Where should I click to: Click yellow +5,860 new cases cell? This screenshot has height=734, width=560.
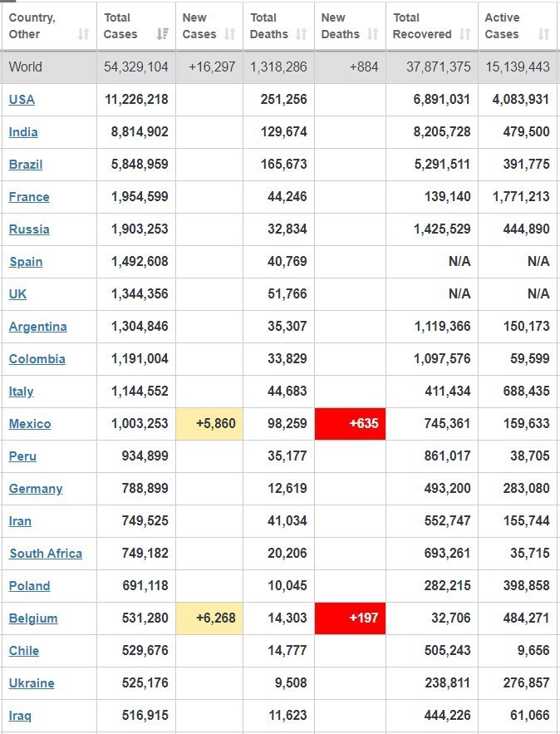[209, 424]
